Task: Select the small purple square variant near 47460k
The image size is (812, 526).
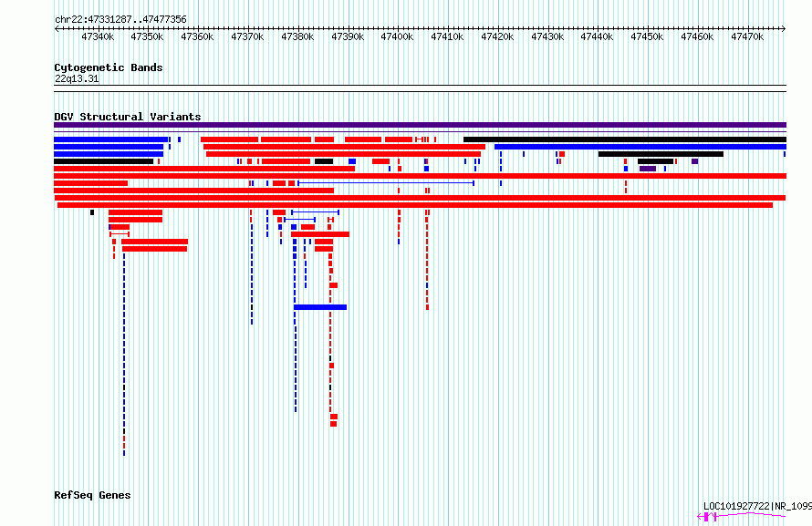Action: [695, 161]
